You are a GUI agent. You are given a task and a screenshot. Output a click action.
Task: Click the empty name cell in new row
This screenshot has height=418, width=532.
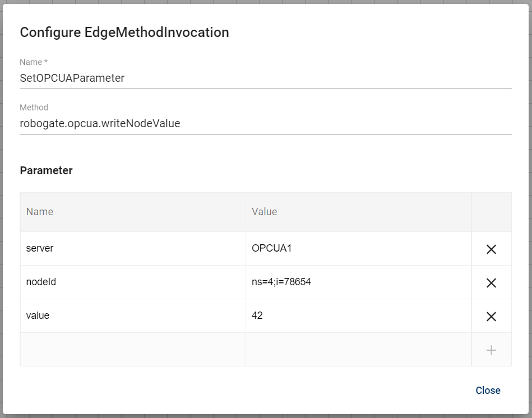132,350
